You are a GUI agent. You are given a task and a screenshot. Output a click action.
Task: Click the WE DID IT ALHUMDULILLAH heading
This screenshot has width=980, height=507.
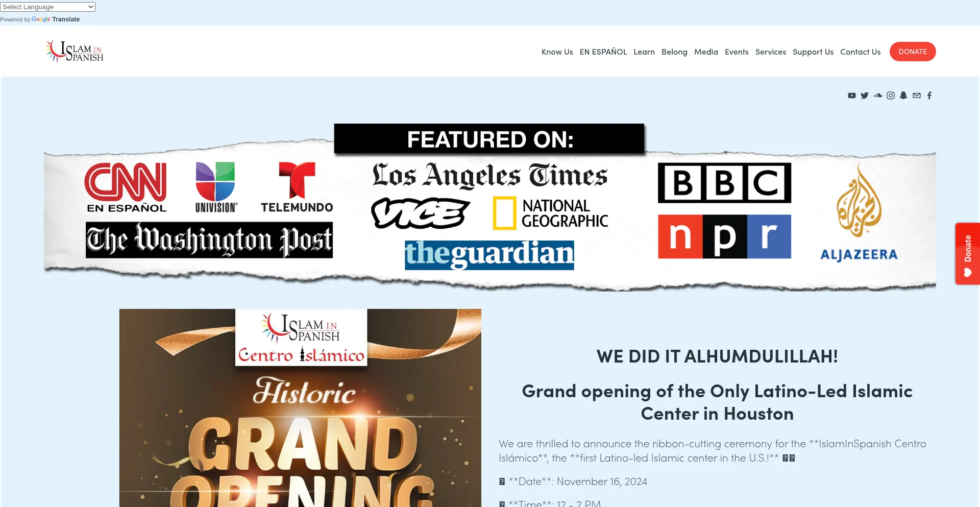[717, 356]
